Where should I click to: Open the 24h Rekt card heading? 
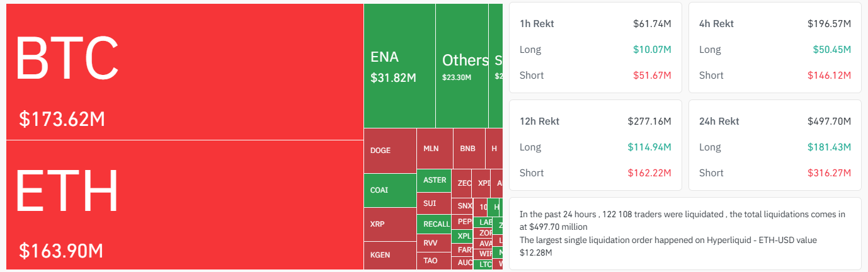tap(719, 121)
